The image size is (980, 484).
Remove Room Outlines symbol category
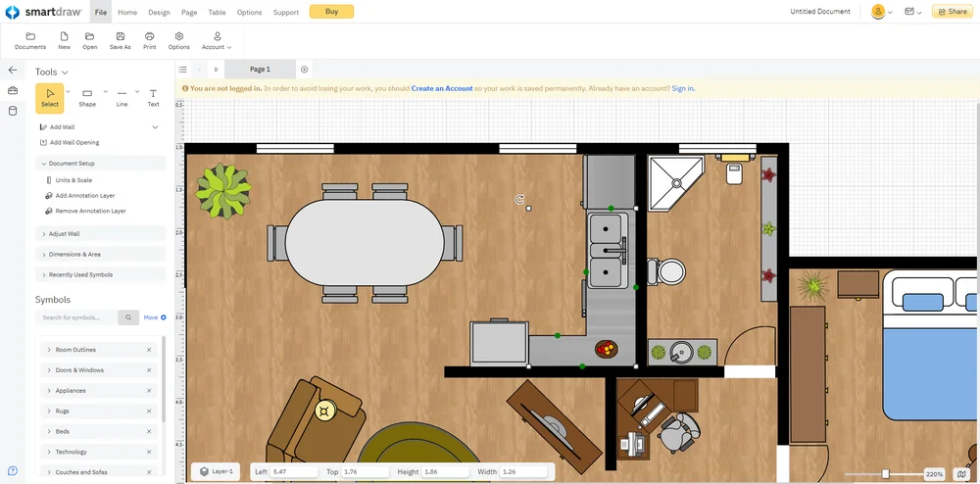pos(149,350)
